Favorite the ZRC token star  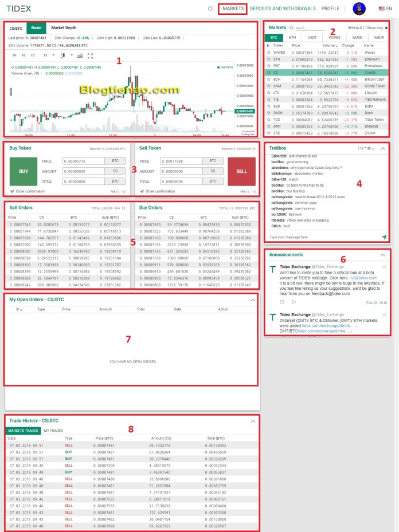tap(269, 133)
